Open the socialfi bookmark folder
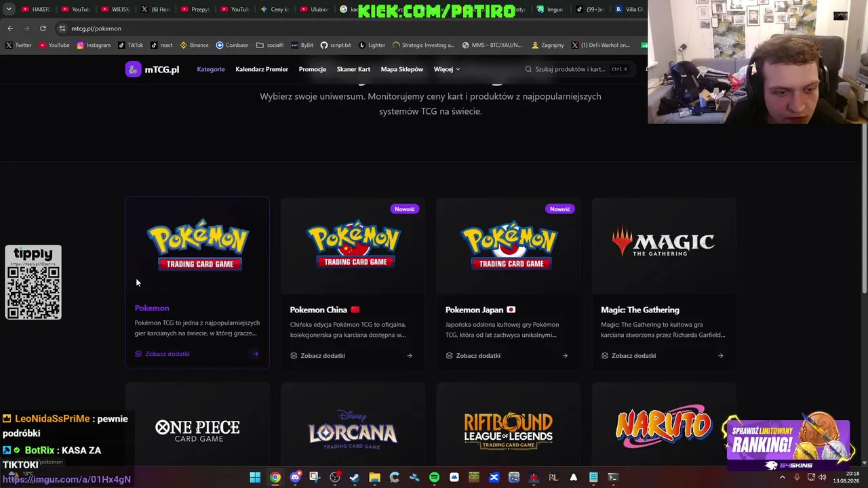 tap(270, 45)
